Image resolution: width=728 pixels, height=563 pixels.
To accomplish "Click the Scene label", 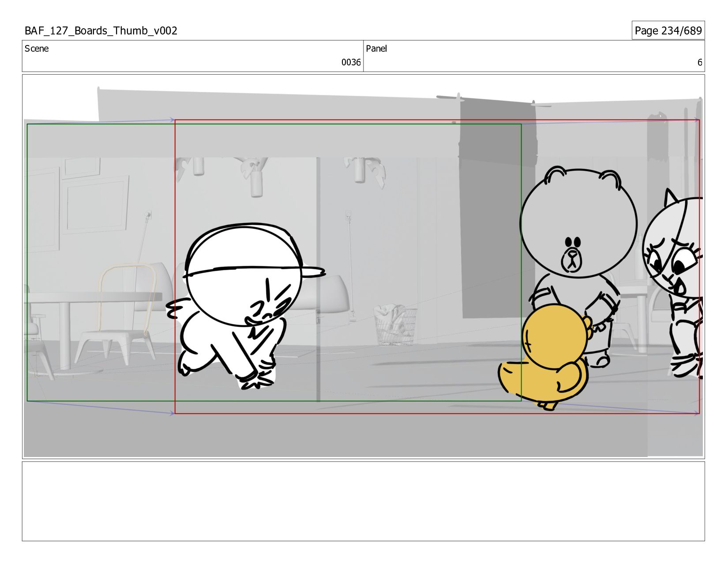I will 37,49.
